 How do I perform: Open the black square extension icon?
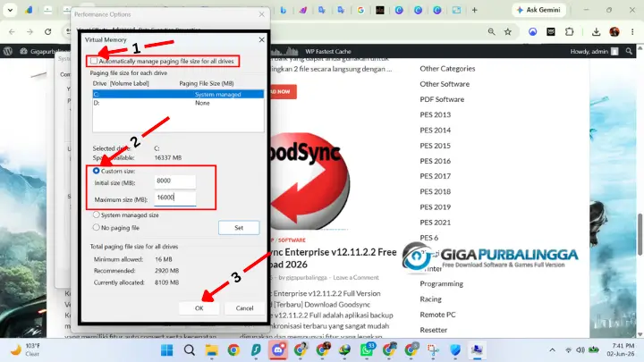click(551, 31)
